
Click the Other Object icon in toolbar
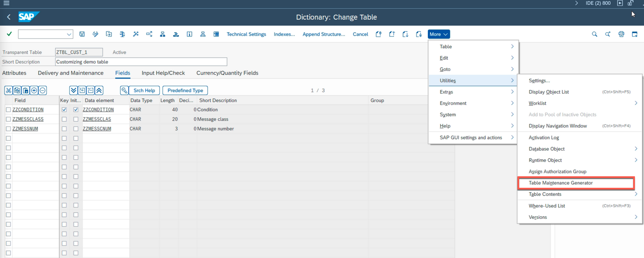pyautogui.click(x=109, y=34)
